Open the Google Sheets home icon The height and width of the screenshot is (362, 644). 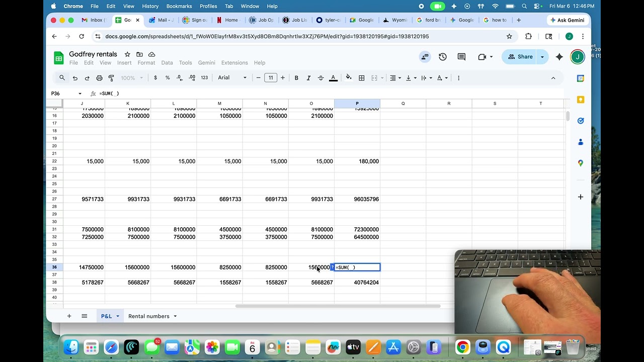point(59,58)
